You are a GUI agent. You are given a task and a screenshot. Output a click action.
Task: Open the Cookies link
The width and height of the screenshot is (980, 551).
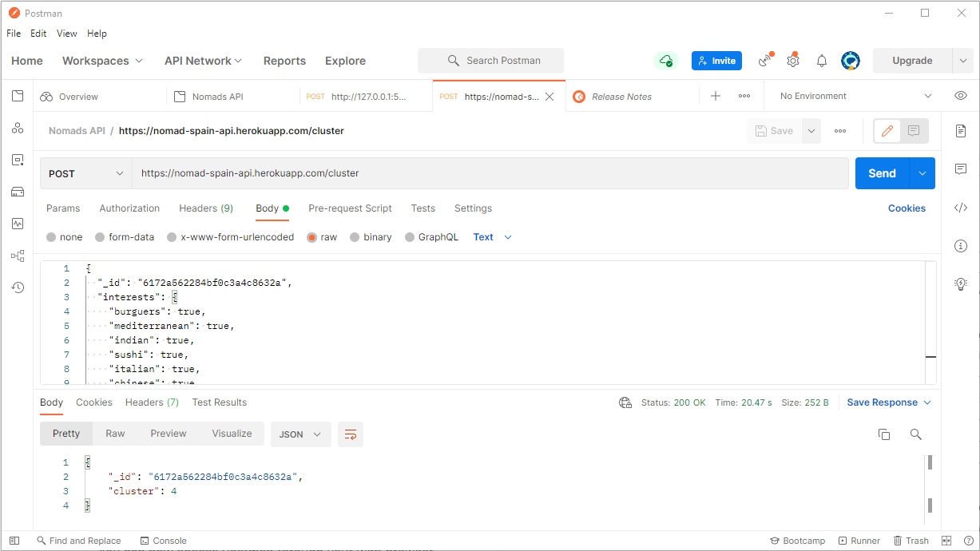[907, 208]
